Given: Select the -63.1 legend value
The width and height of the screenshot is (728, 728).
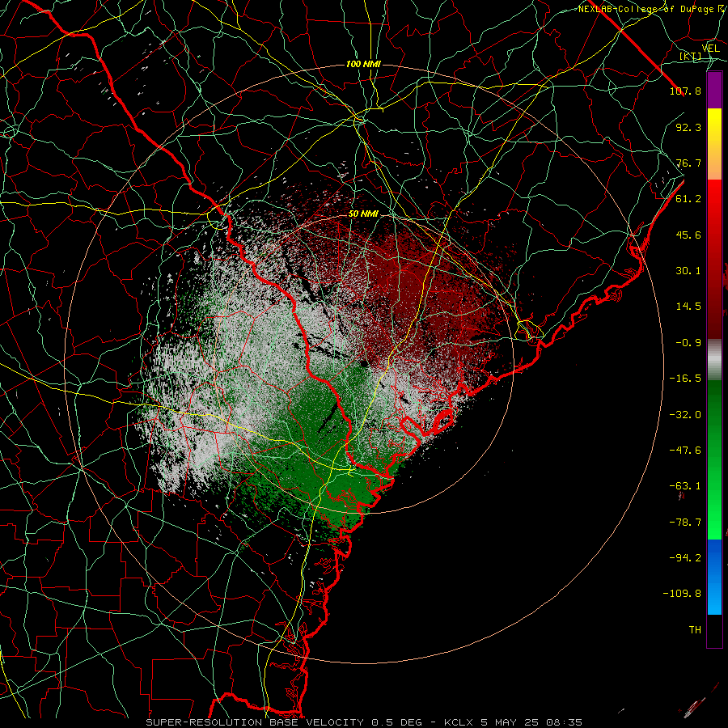Looking at the screenshot, I should [685, 486].
